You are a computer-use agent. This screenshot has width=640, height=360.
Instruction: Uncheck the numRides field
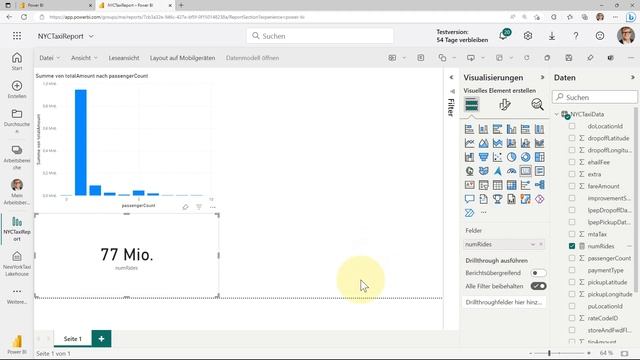[x=572, y=246]
